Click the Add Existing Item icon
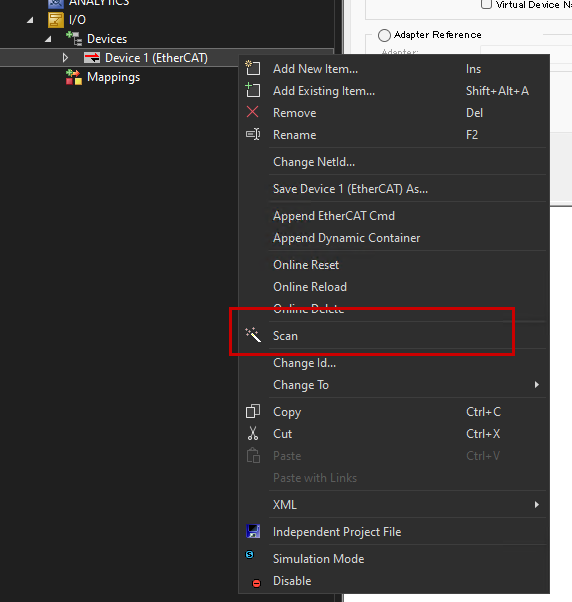Screen dimensions: 572x602 (253, 90)
